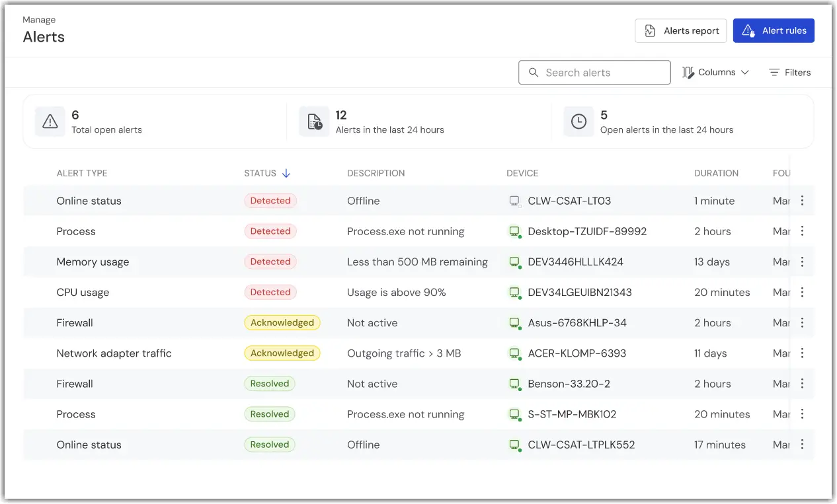Image resolution: width=837 pixels, height=504 pixels.
Task: Open the three-dot menu for CLW-CSAT-LT03 row
Action: tap(802, 201)
